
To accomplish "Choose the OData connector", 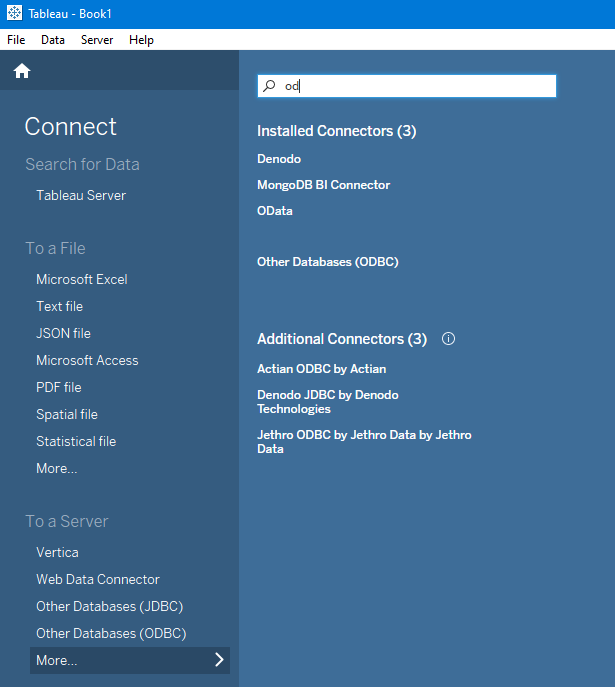I will click(x=275, y=211).
